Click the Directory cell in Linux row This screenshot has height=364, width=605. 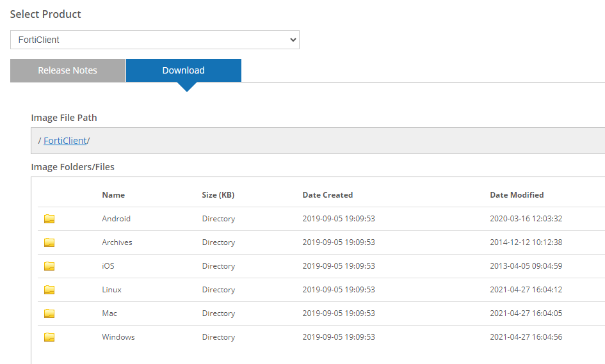click(x=218, y=290)
